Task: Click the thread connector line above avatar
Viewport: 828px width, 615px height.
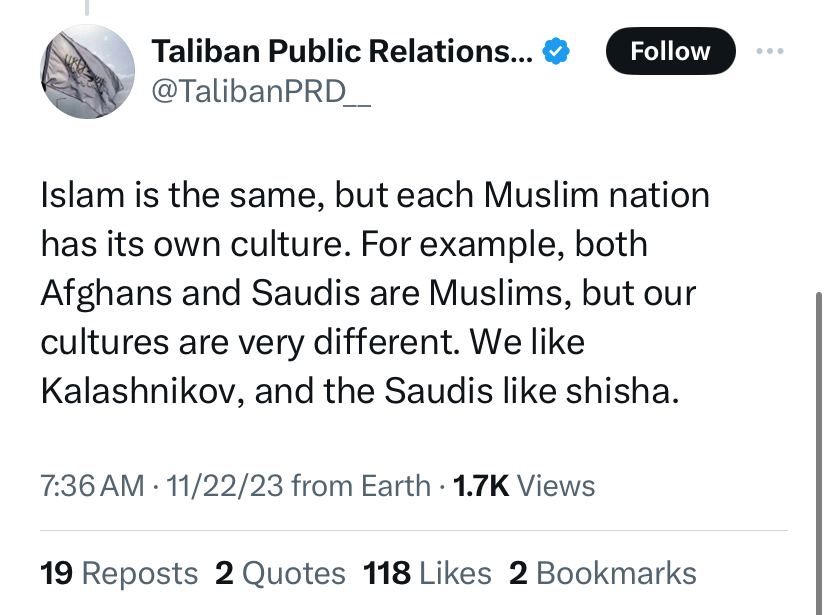Action: (x=87, y=7)
